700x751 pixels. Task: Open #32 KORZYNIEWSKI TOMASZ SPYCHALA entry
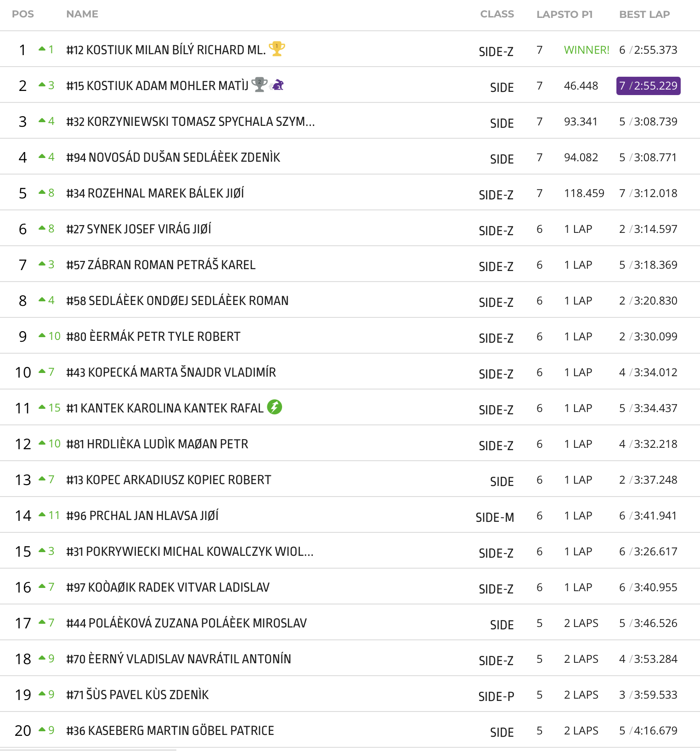(191, 121)
